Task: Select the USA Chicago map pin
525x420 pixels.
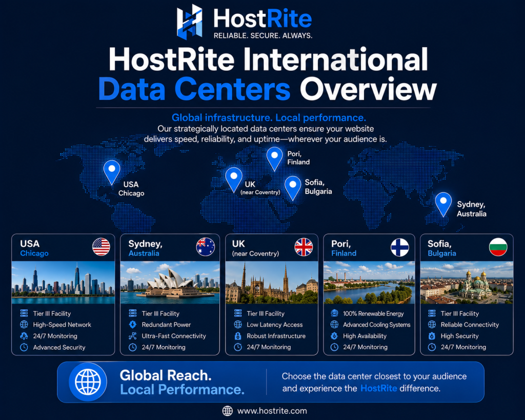Action: click(112, 172)
